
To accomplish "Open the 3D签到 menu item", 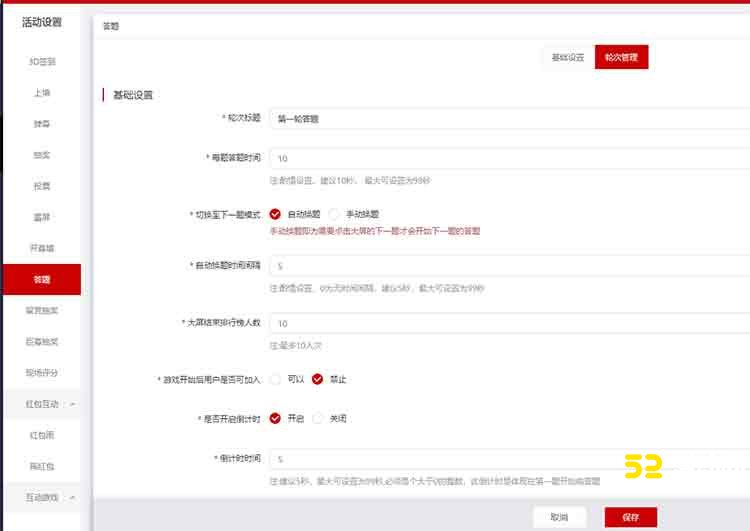I will [x=42, y=62].
